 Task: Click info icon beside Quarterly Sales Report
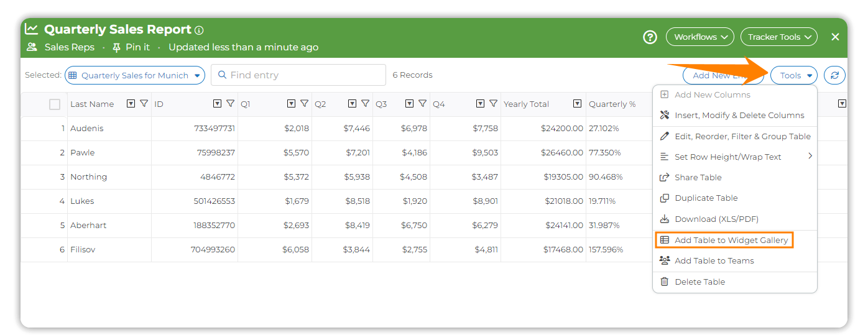click(199, 30)
